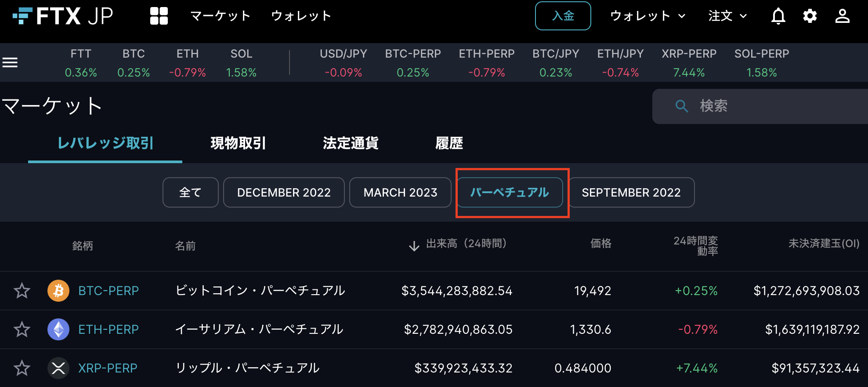The image size is (868, 387).
Task: Open the grid apps icon
Action: (159, 16)
